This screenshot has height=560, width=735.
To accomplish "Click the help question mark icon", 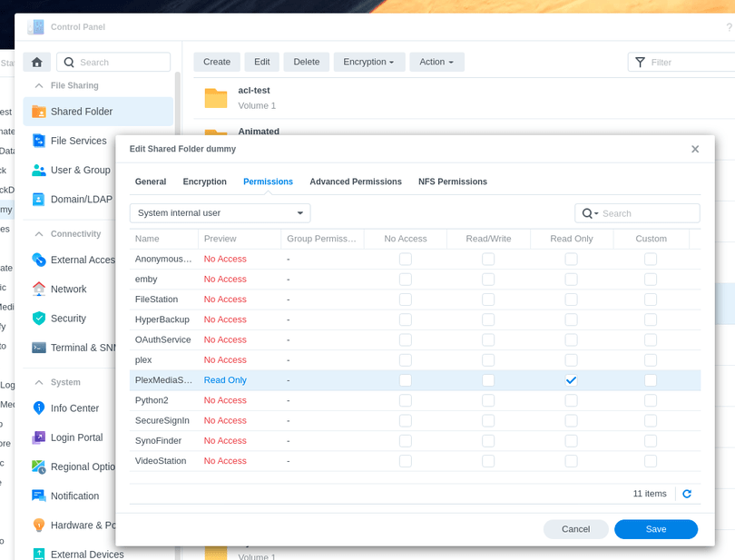I will [x=730, y=27].
